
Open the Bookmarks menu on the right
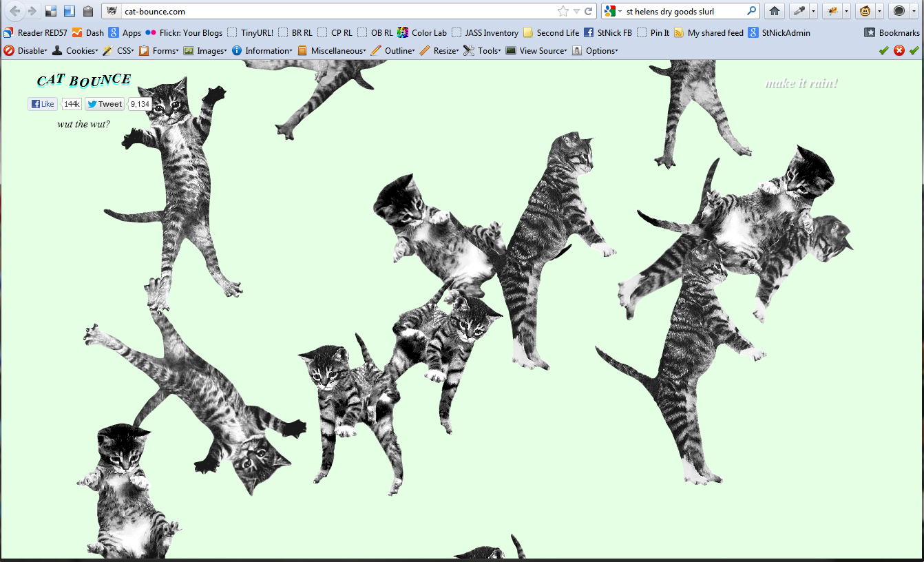(x=892, y=32)
